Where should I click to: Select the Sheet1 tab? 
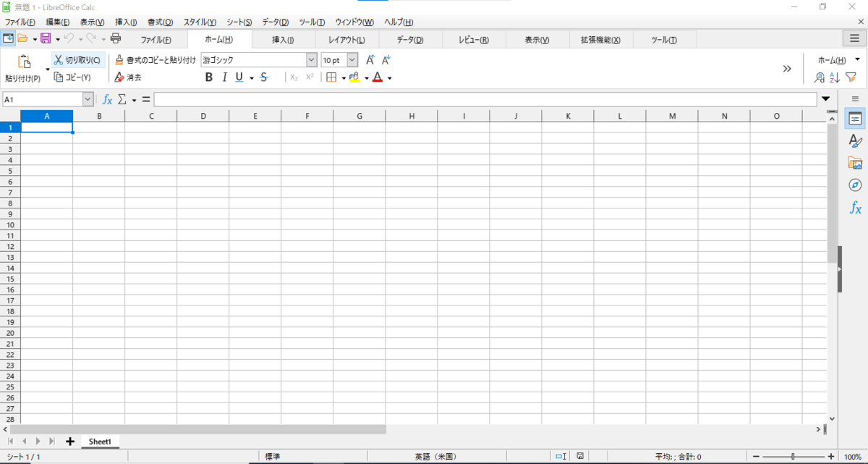click(x=100, y=441)
